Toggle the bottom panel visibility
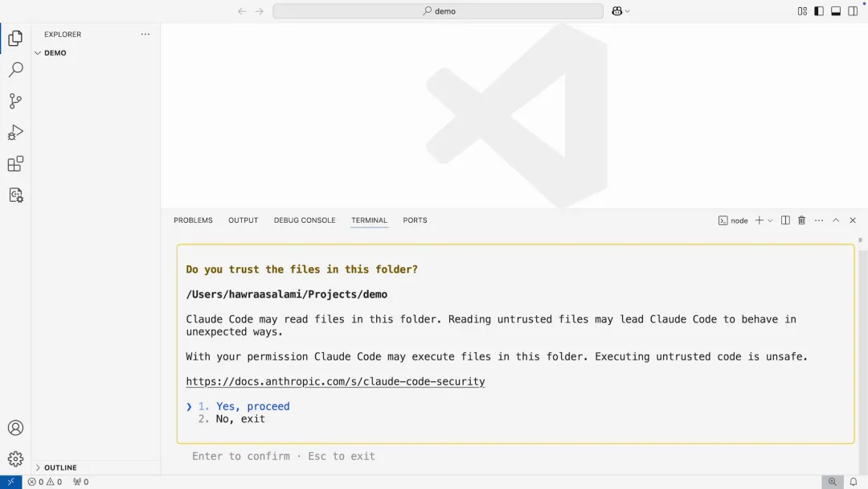 [836, 11]
